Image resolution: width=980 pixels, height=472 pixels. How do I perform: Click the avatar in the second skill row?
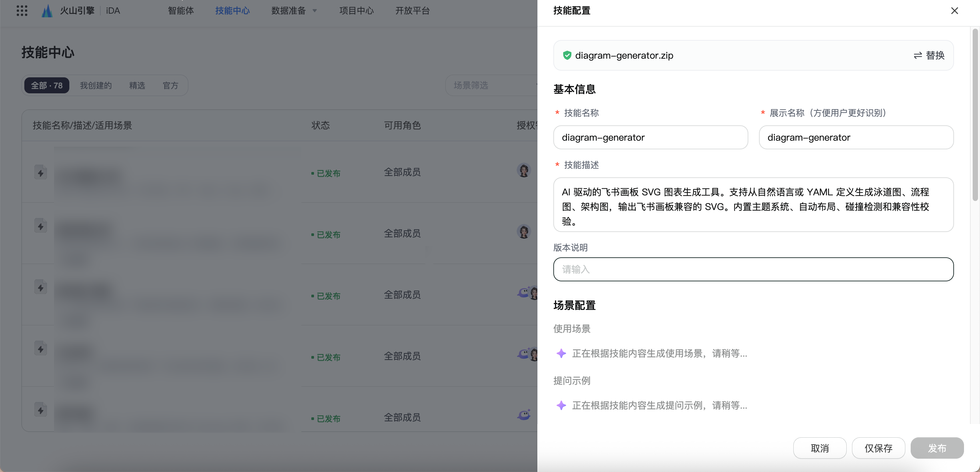pos(524,231)
